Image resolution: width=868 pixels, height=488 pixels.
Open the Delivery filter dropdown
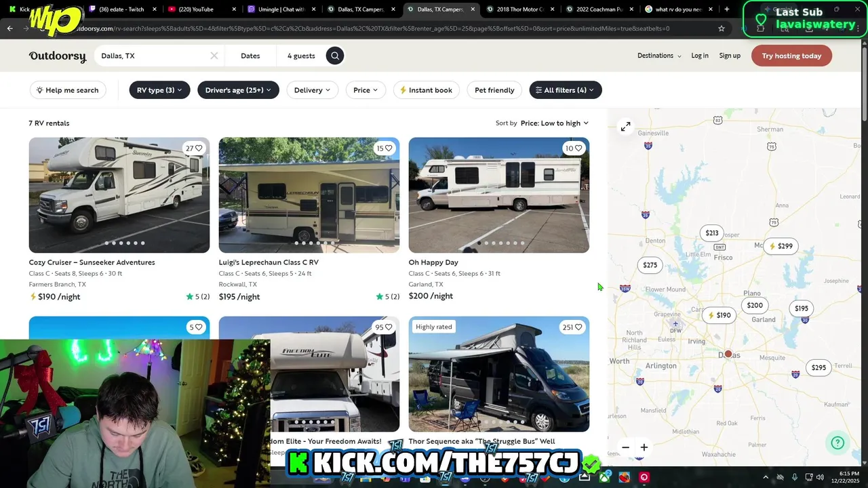(312, 90)
